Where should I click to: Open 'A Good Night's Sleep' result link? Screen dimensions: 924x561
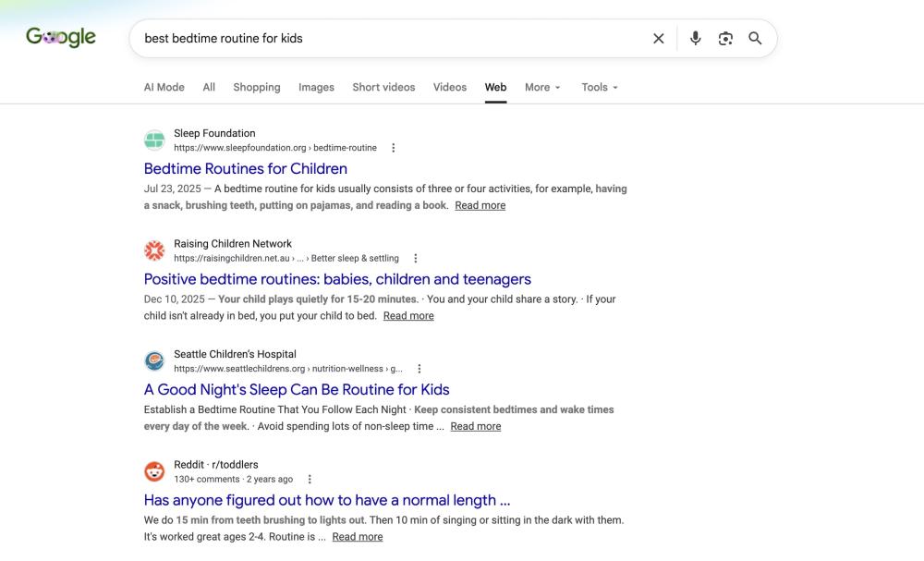(297, 389)
